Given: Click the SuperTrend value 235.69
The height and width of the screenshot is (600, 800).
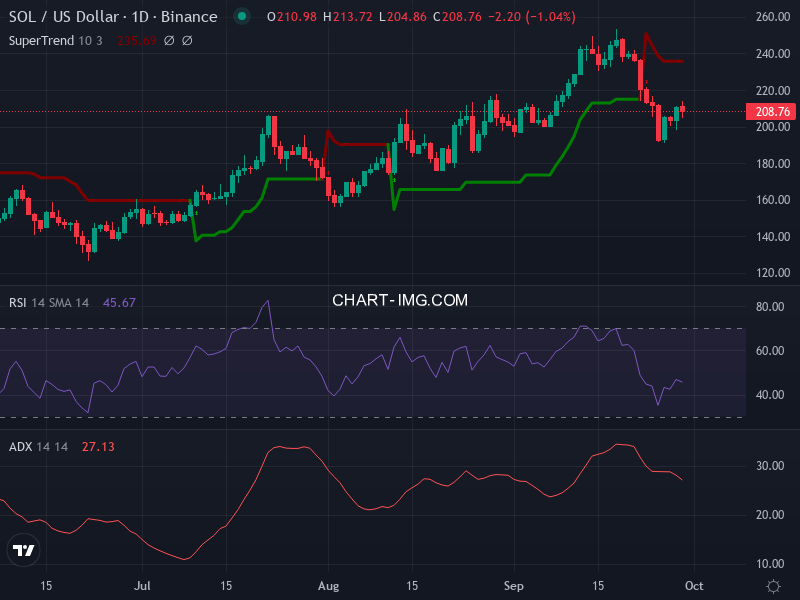Looking at the screenshot, I should tap(138, 40).
